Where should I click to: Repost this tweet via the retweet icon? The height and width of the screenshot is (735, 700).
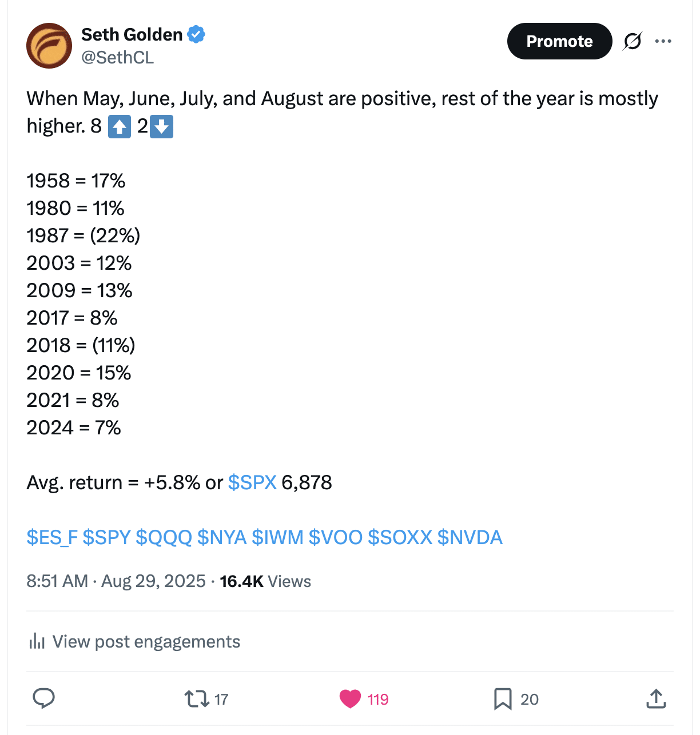[197, 698]
